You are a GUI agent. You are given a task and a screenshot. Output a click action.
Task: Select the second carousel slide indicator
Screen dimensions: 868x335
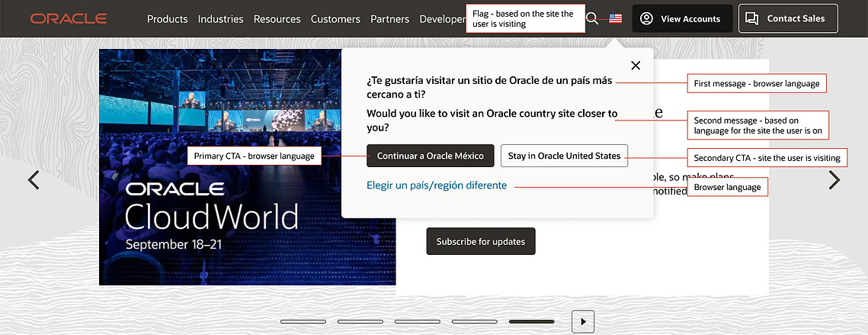pyautogui.click(x=360, y=322)
